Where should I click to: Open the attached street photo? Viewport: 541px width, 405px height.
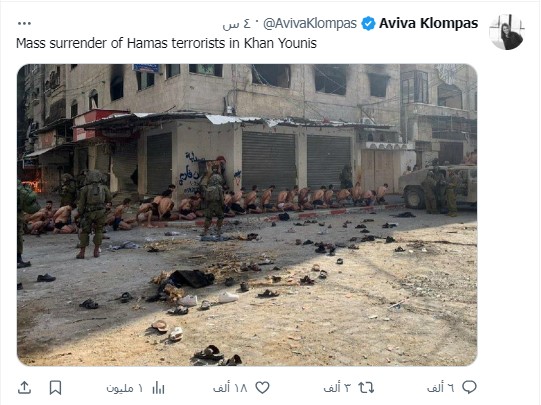pyautogui.click(x=247, y=215)
